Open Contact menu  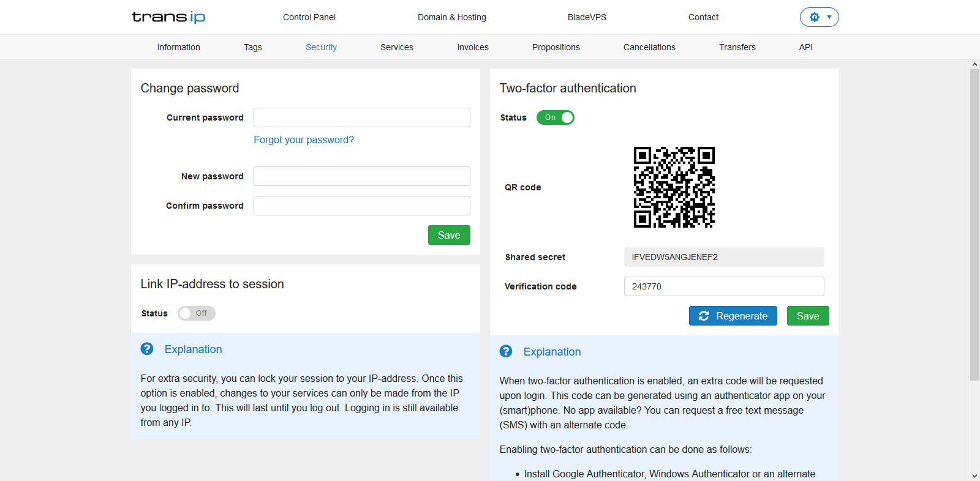coord(703,17)
